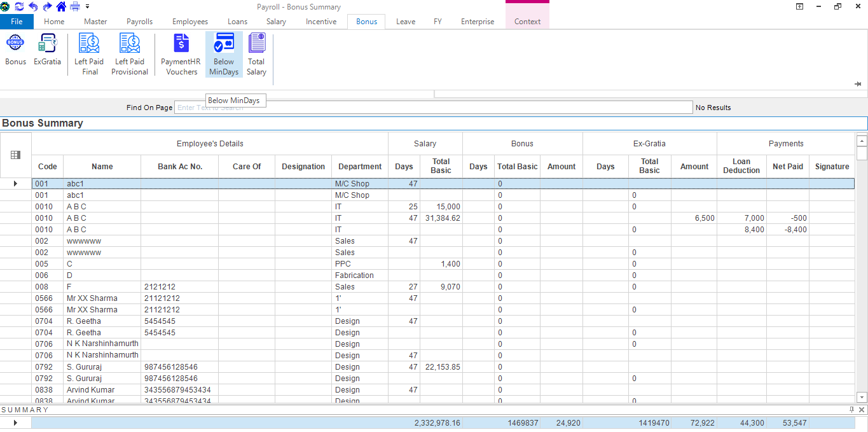Open the Leave tab

(x=406, y=22)
